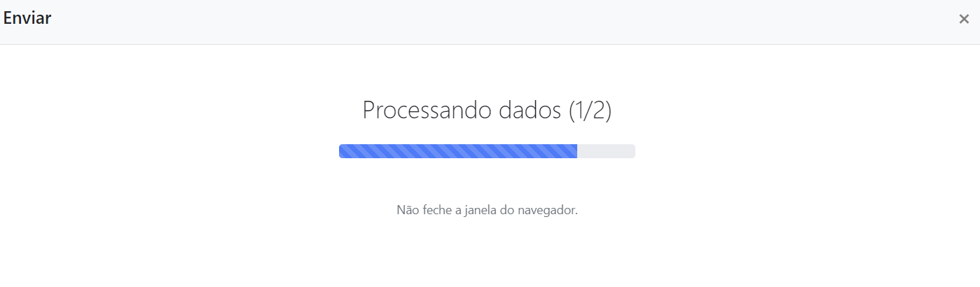The image size is (980, 287).
Task: Click the word Não in the notice
Action: [407, 209]
